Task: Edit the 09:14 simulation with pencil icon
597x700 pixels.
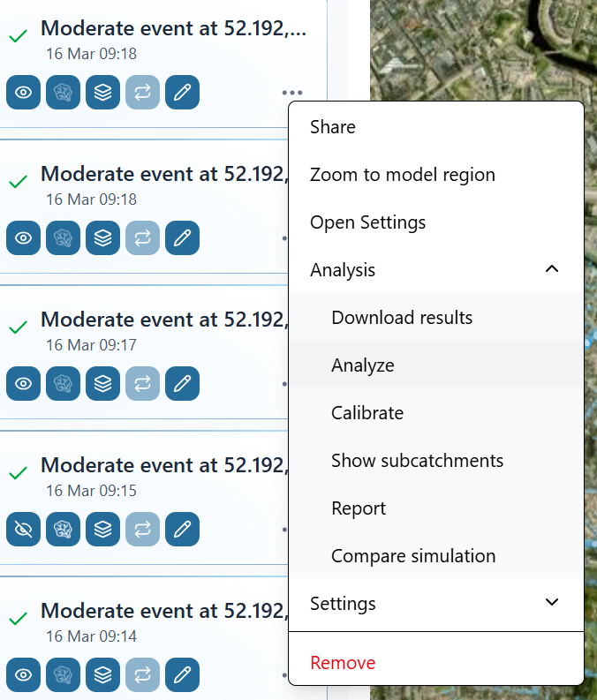Action: click(x=182, y=675)
